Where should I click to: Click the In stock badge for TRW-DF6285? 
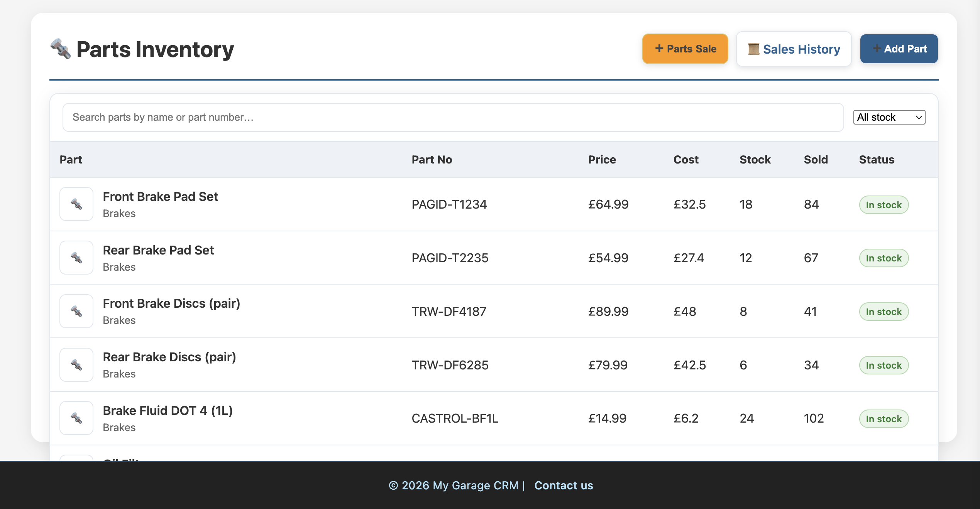point(884,365)
